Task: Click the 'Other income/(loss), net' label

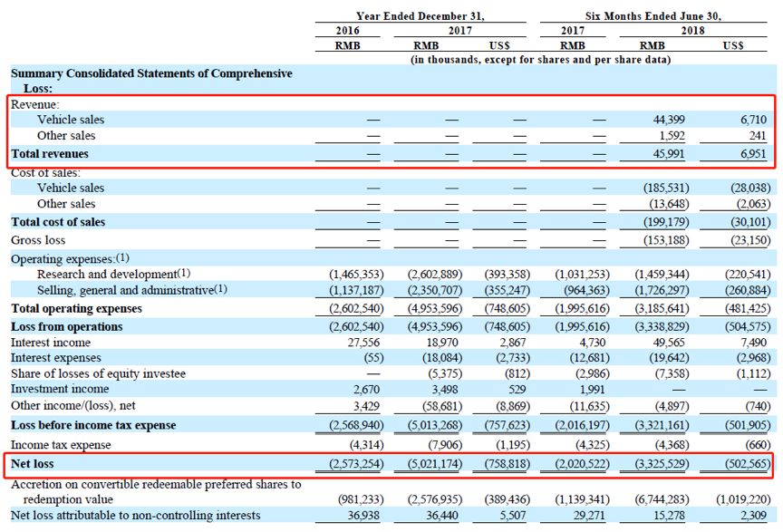Action: [72, 406]
